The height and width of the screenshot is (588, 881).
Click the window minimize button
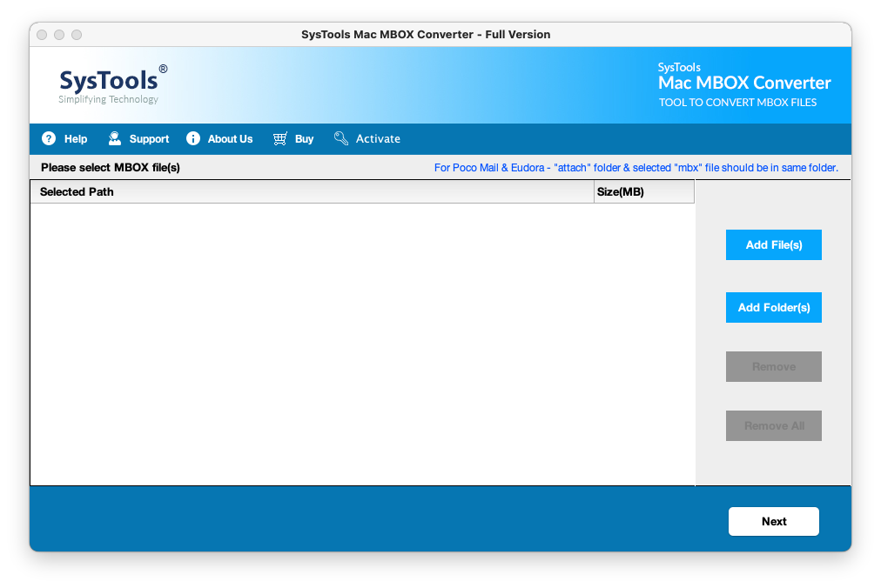tap(59, 35)
